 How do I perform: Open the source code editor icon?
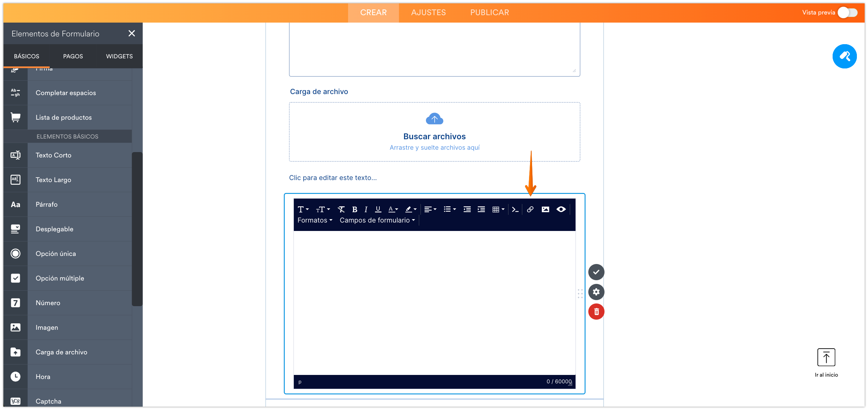pos(515,209)
